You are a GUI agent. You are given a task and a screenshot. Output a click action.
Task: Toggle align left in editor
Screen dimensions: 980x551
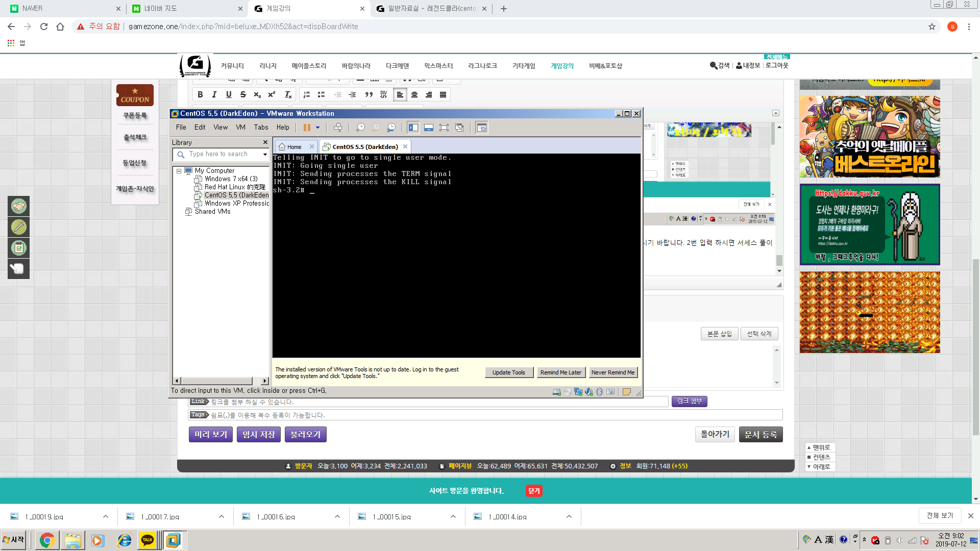pos(400,94)
